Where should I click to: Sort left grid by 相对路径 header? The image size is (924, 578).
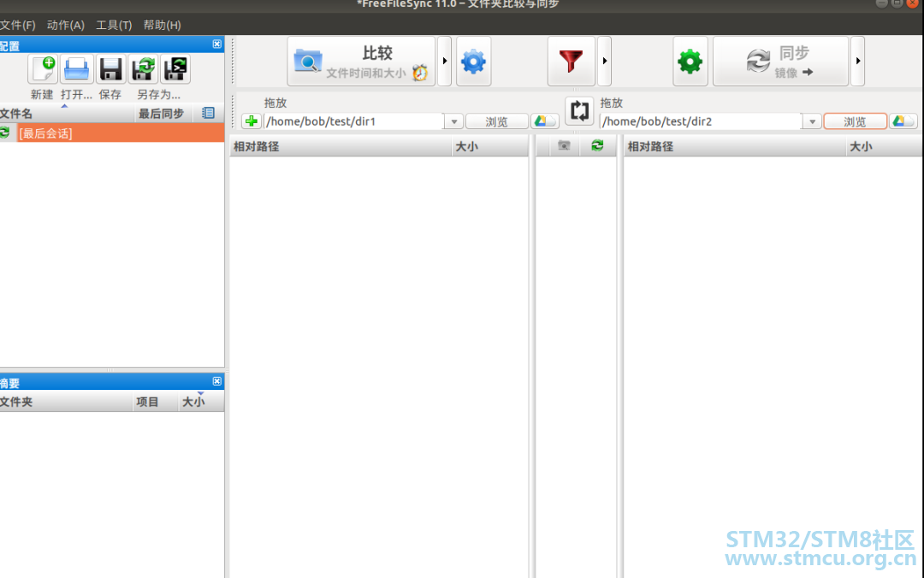(341, 147)
